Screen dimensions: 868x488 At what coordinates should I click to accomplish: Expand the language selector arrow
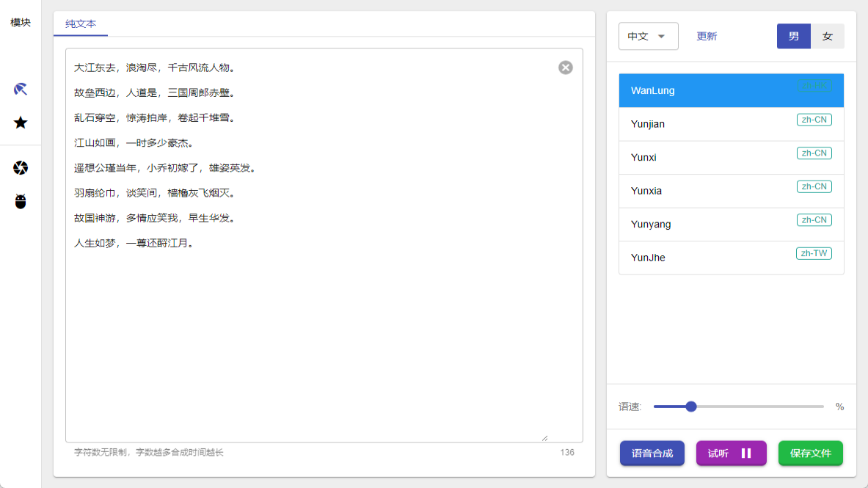coord(661,35)
